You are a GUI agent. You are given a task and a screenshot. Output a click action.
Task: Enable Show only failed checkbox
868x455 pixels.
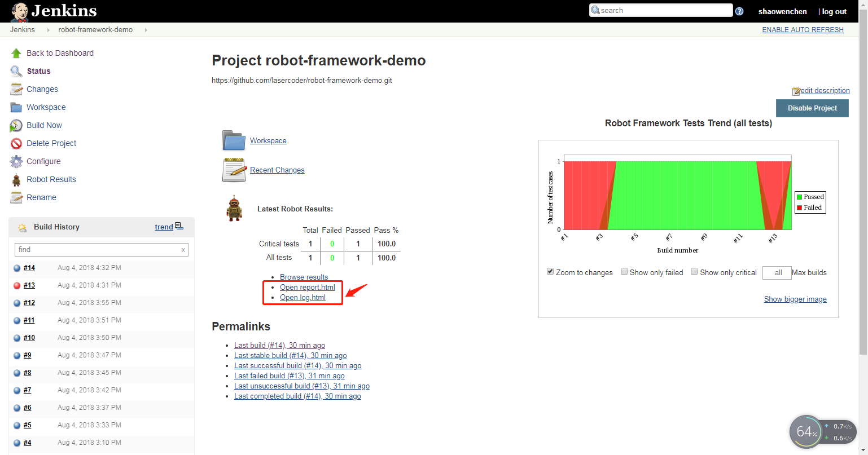(x=624, y=272)
